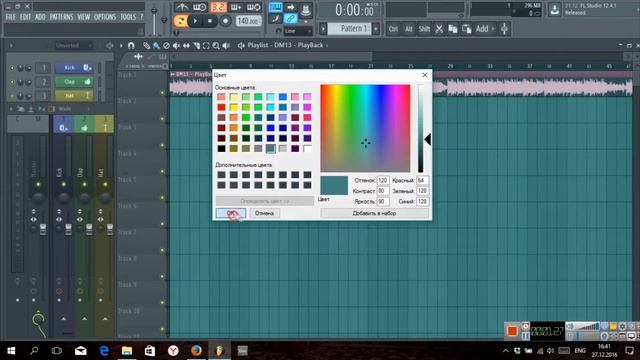This screenshot has width=640, height=360.
Task: Toggle the Clap channel mute LED
Action: click(12, 82)
